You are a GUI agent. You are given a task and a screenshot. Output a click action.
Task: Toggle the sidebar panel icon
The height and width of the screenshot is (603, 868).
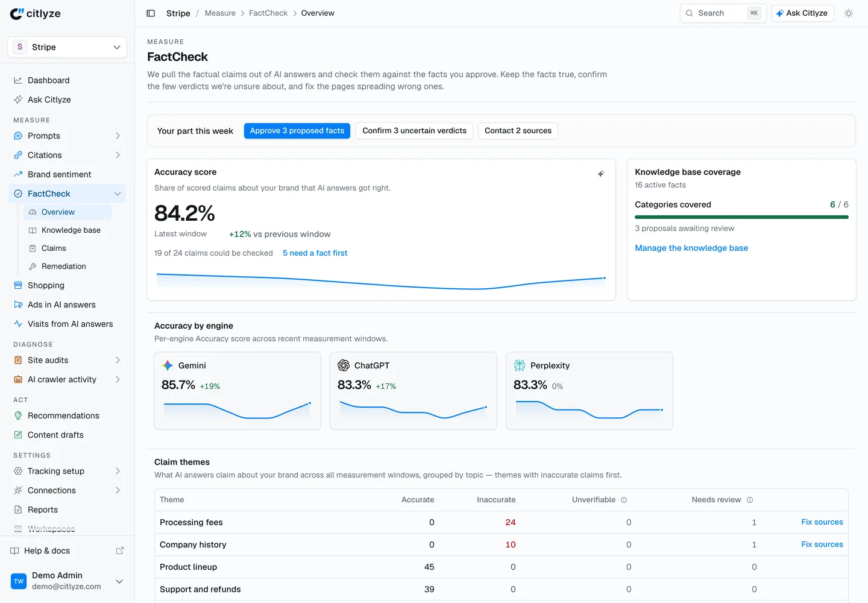click(x=151, y=13)
